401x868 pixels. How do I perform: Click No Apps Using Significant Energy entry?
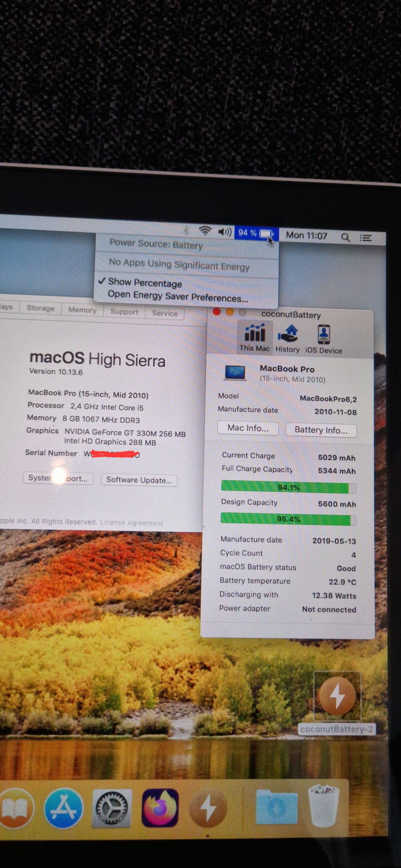[x=179, y=264]
